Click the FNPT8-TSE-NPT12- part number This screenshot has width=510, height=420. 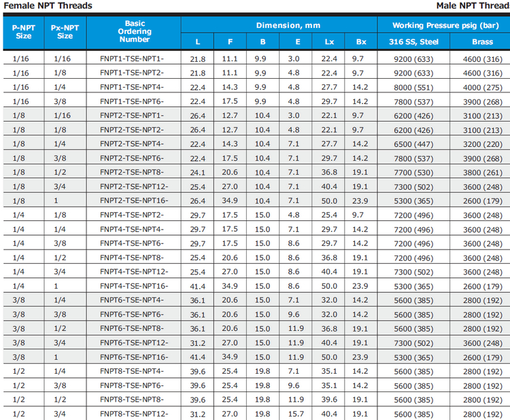134,414
